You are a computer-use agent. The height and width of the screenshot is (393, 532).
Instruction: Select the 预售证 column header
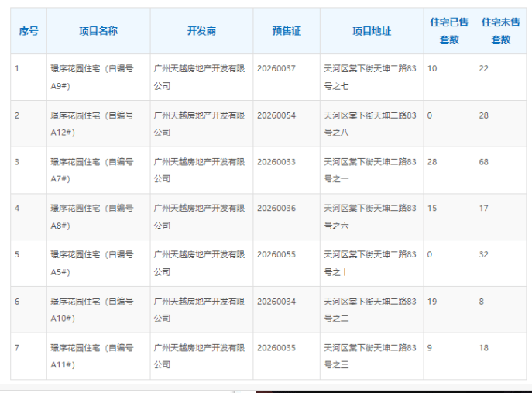(x=286, y=31)
